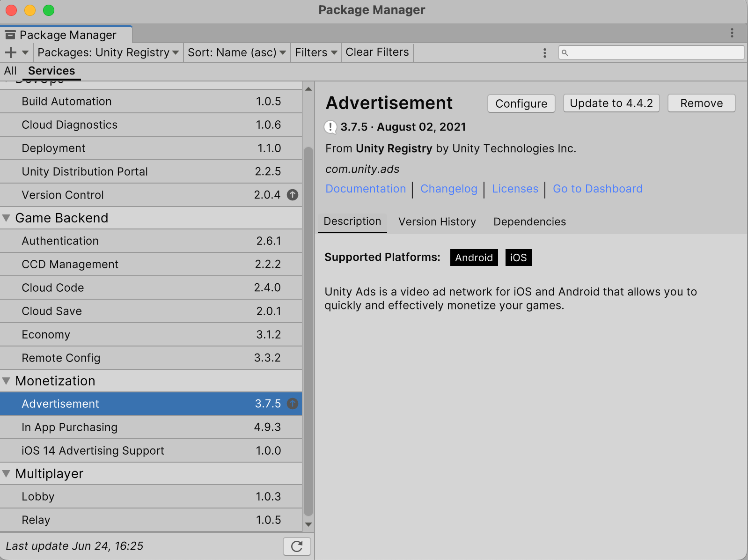The height and width of the screenshot is (560, 748).
Task: Click Version Control update available icon
Action: [293, 195]
